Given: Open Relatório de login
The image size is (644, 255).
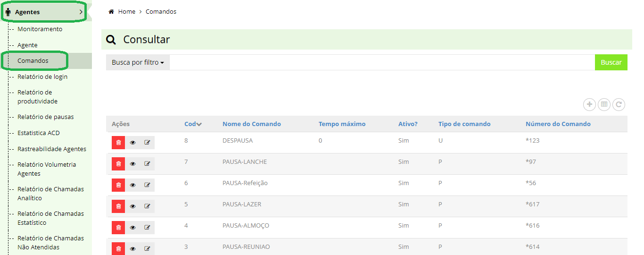Looking at the screenshot, I should [x=42, y=76].
